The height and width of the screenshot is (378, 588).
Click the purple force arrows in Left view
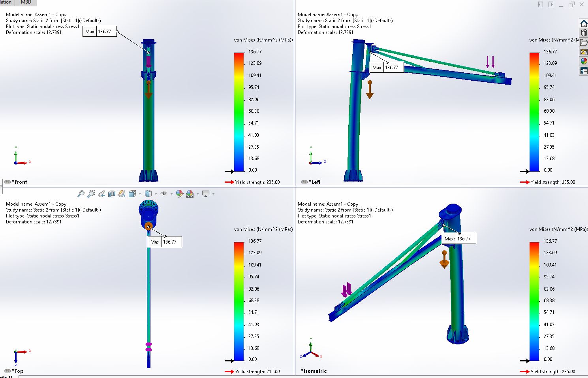(490, 62)
